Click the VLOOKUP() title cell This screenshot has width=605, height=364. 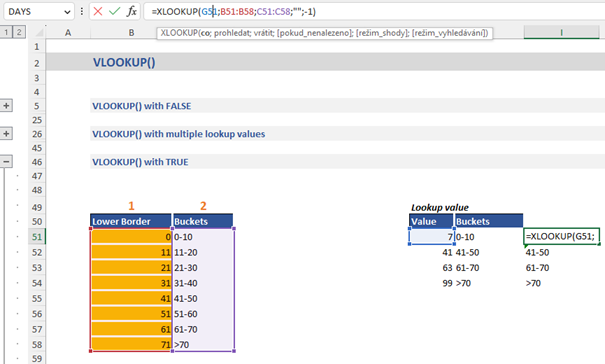click(x=124, y=63)
